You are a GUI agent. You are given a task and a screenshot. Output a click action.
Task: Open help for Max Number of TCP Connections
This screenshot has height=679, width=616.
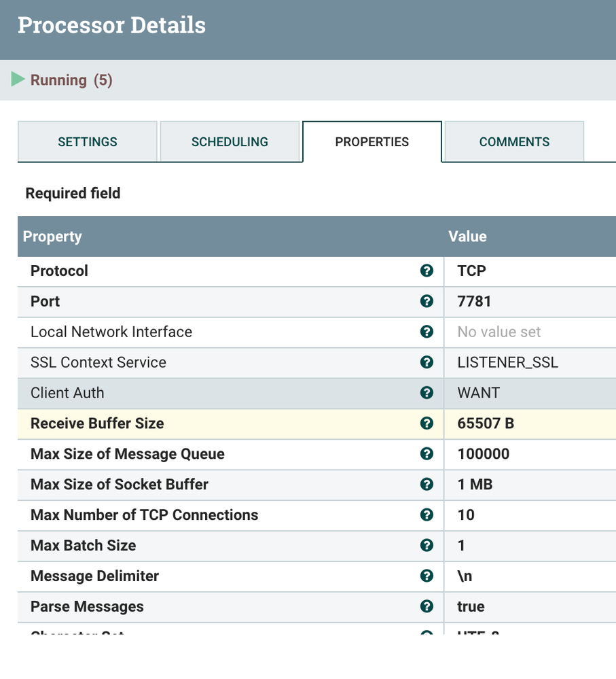pyautogui.click(x=427, y=515)
